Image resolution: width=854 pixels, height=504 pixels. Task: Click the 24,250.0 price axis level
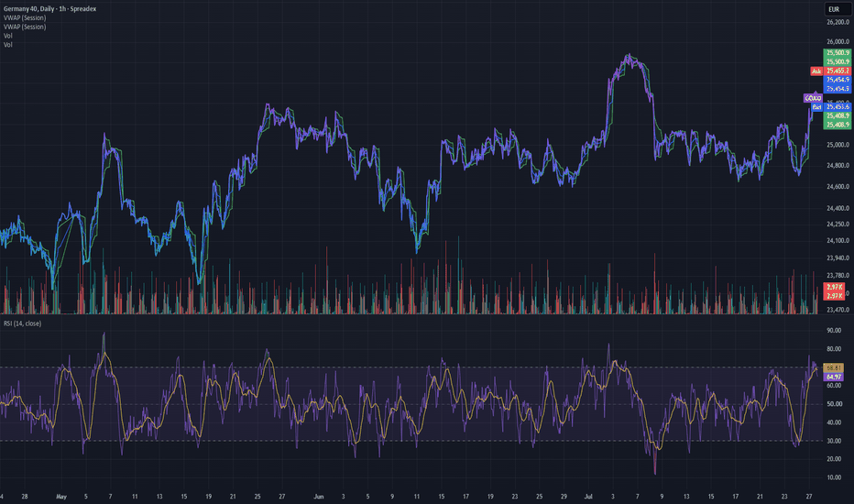[838, 224]
